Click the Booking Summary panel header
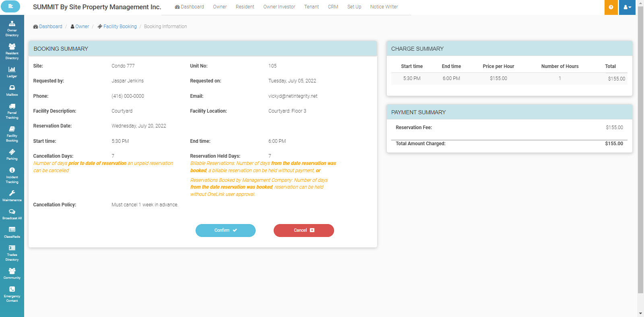Screen dimensions: 644x317 [x=203, y=49]
